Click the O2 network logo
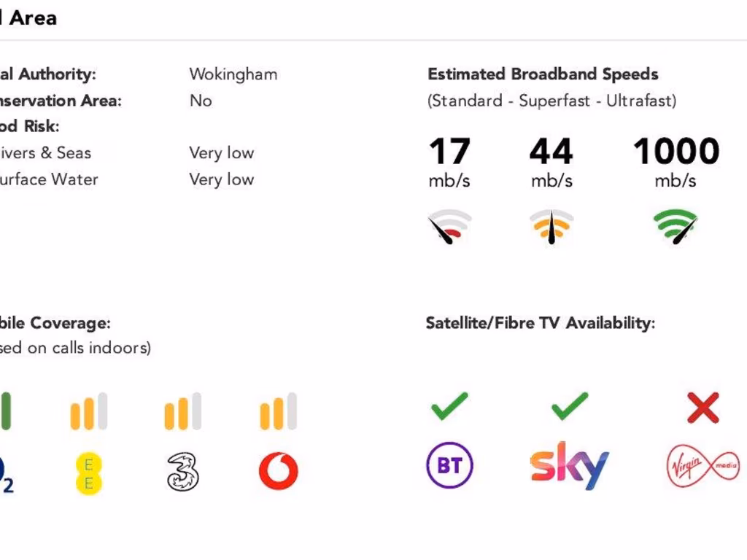 click(7, 474)
